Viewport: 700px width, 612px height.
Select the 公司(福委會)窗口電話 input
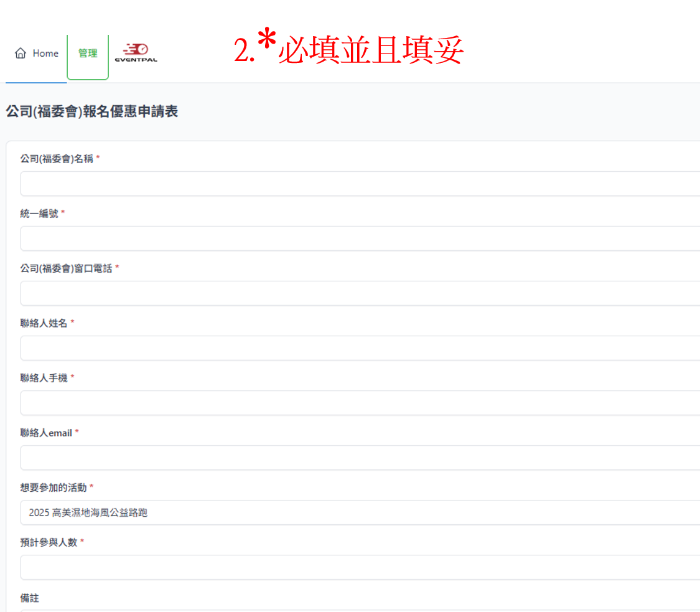[360, 293]
